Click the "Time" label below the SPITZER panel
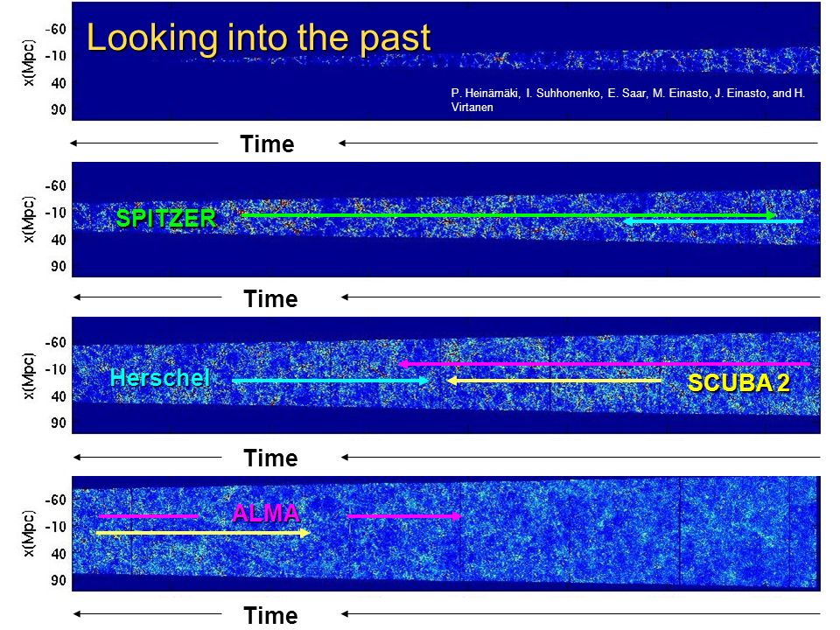840x630 pixels. tap(270, 298)
